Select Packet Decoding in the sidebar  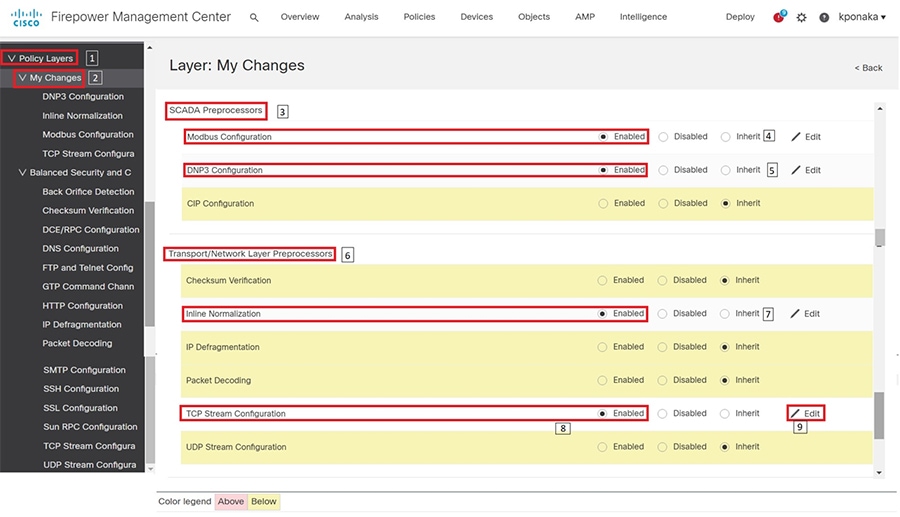(77, 343)
